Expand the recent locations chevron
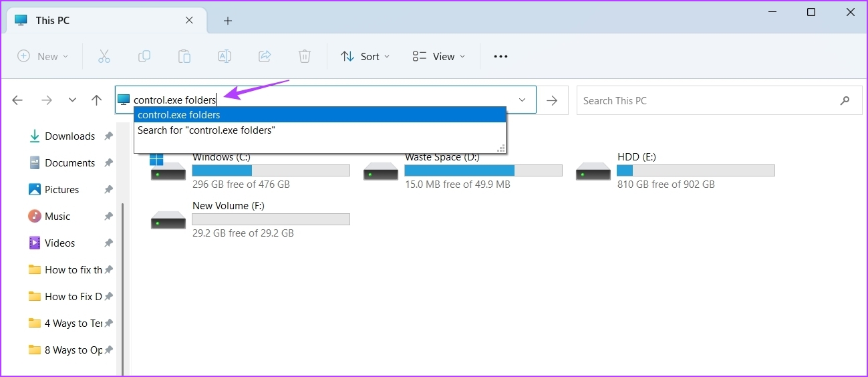 pyautogui.click(x=72, y=100)
